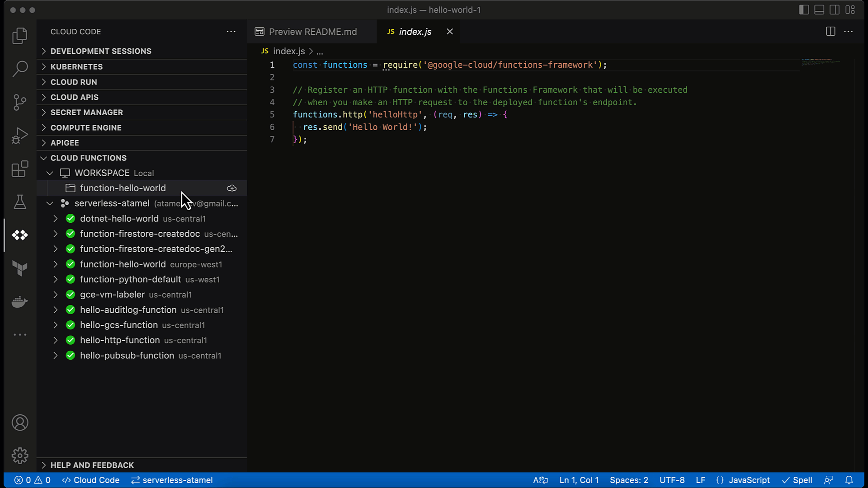Expand the dotnet-hello-world function entry
This screenshot has width=868, height=488.
click(56, 219)
